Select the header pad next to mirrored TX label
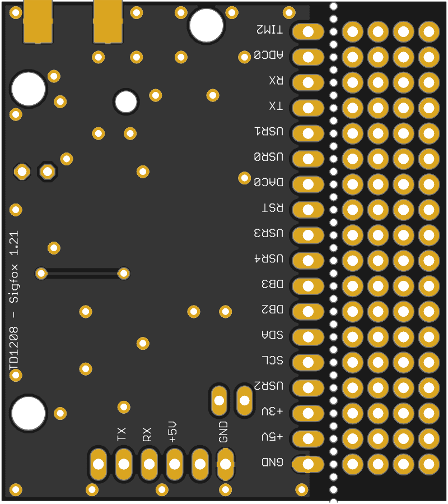The image size is (448, 504). 307,108
